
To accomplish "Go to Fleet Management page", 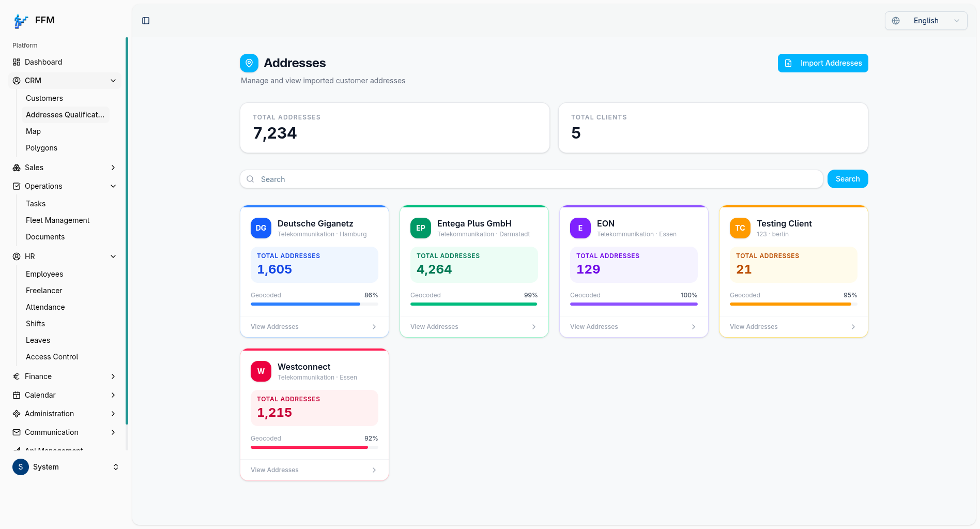I will click(58, 220).
